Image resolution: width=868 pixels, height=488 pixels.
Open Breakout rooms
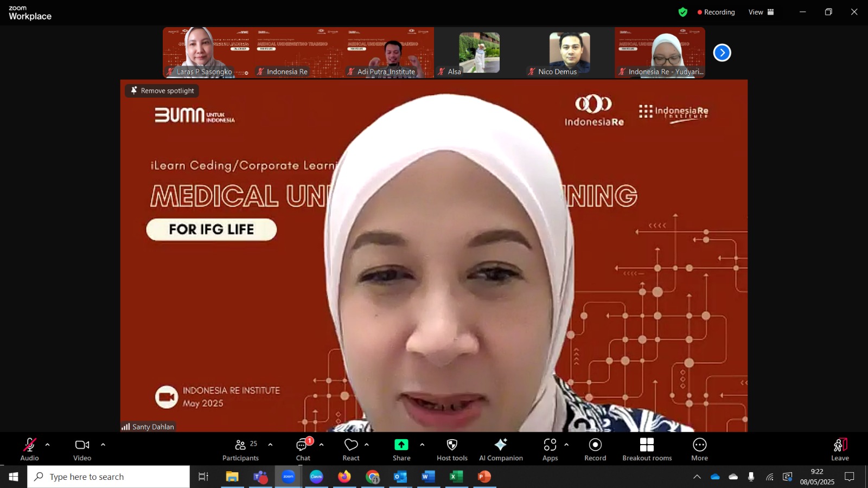pos(647,450)
